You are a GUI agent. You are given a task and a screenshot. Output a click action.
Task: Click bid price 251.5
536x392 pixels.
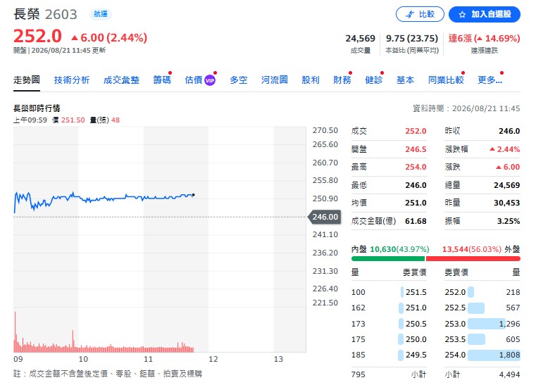click(x=416, y=292)
